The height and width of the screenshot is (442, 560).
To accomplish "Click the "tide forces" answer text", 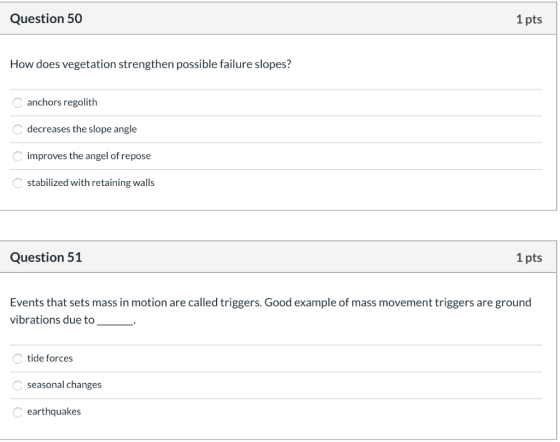I will (x=50, y=358).
